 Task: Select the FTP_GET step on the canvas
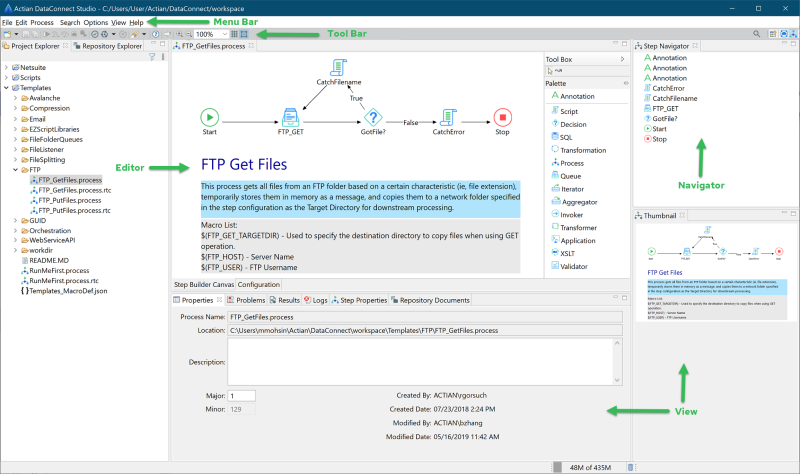[290, 116]
